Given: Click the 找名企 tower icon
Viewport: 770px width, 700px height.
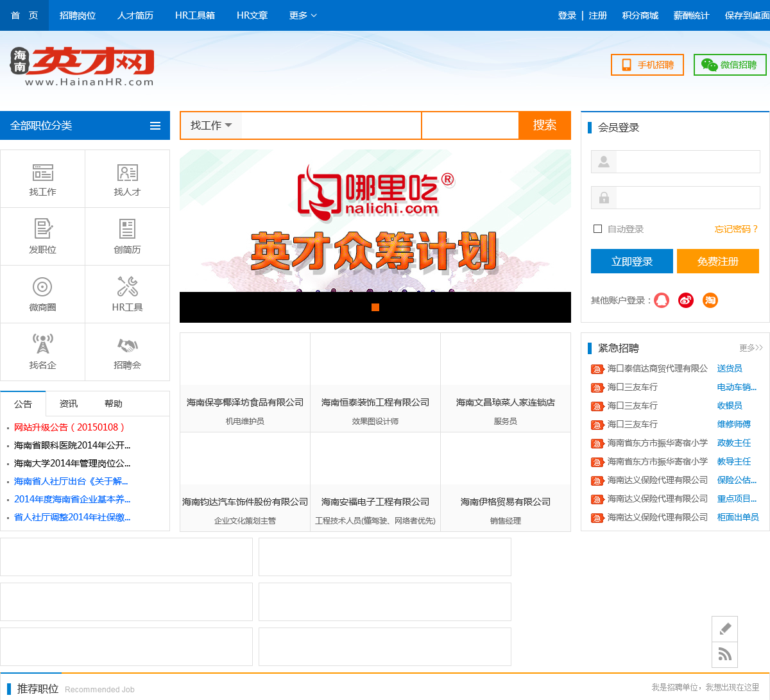Looking at the screenshot, I should coord(43,344).
